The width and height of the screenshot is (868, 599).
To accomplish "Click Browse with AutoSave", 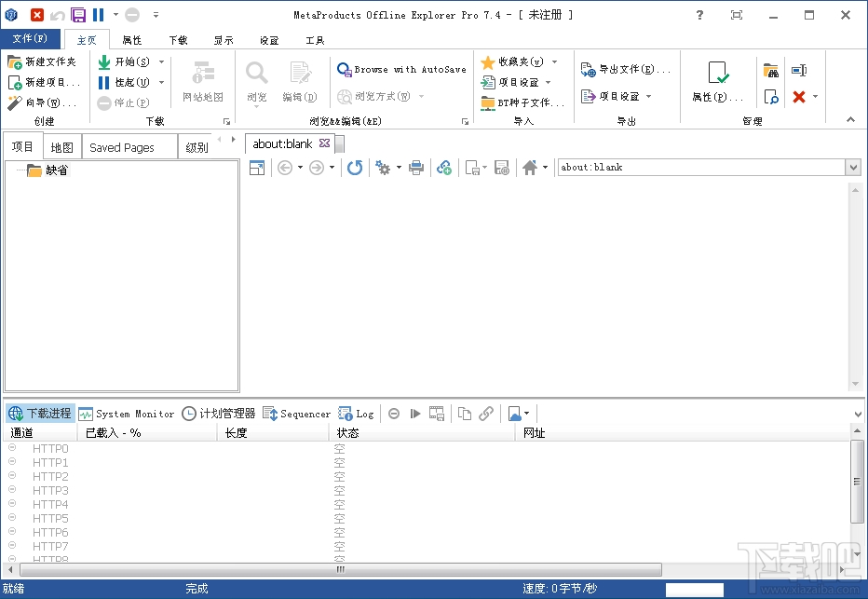I will click(x=402, y=69).
